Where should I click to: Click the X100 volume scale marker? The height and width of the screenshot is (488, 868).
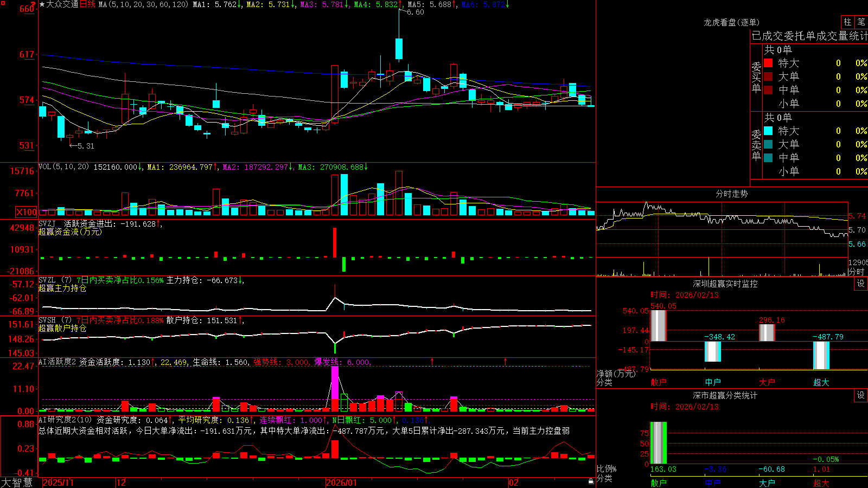click(27, 212)
